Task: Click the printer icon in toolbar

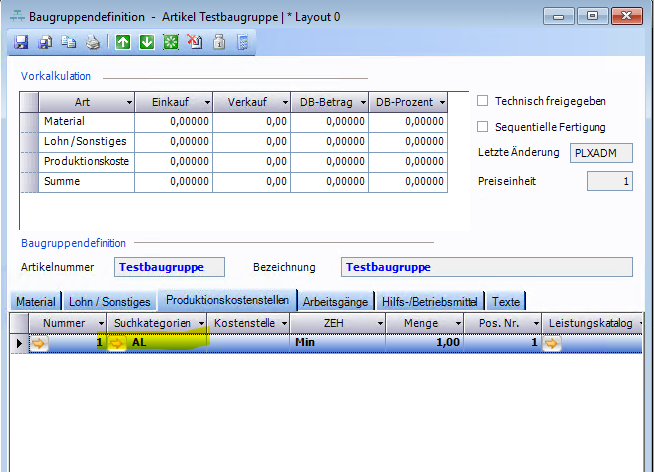Action: (92, 42)
